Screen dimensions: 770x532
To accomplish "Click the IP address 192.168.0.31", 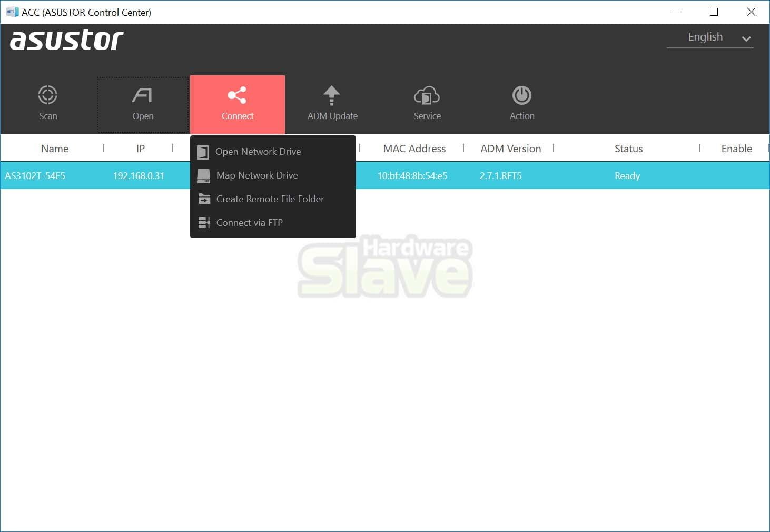I will 139,176.
